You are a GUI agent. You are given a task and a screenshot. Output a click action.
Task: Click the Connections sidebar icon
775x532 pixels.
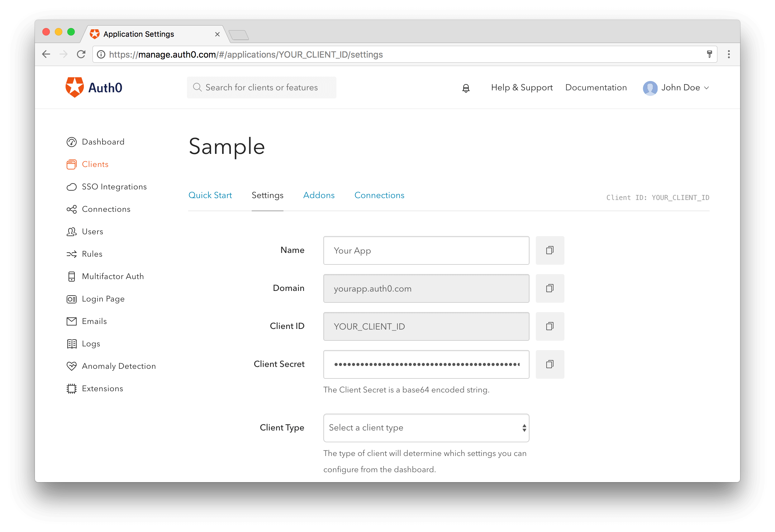(72, 209)
